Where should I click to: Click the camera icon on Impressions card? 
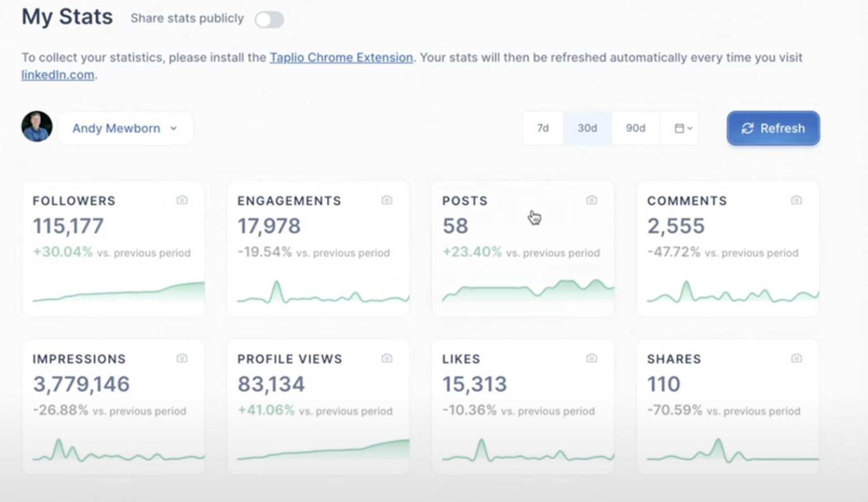coord(182,358)
